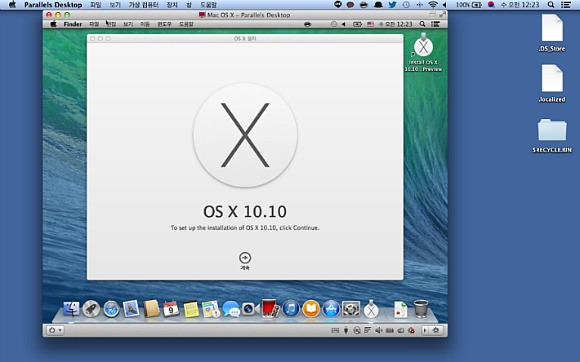Open Parallels gear settings in status bar

(x=436, y=330)
